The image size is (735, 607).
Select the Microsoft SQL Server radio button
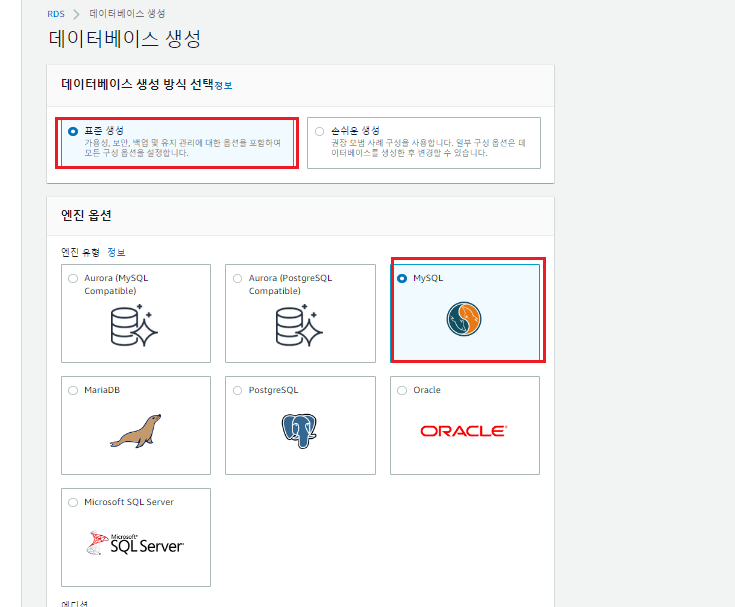pos(73,502)
